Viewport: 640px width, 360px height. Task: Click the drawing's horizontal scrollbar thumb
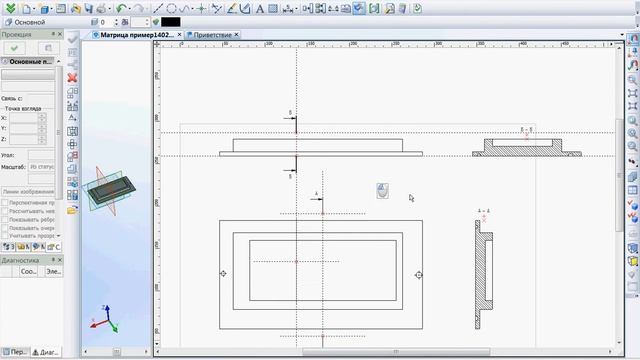coord(396,352)
